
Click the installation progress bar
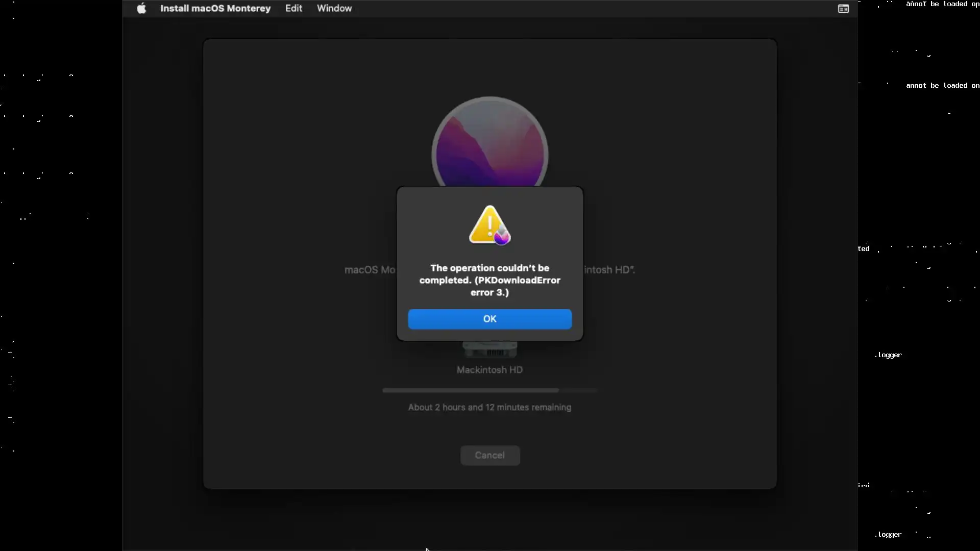coord(470,390)
